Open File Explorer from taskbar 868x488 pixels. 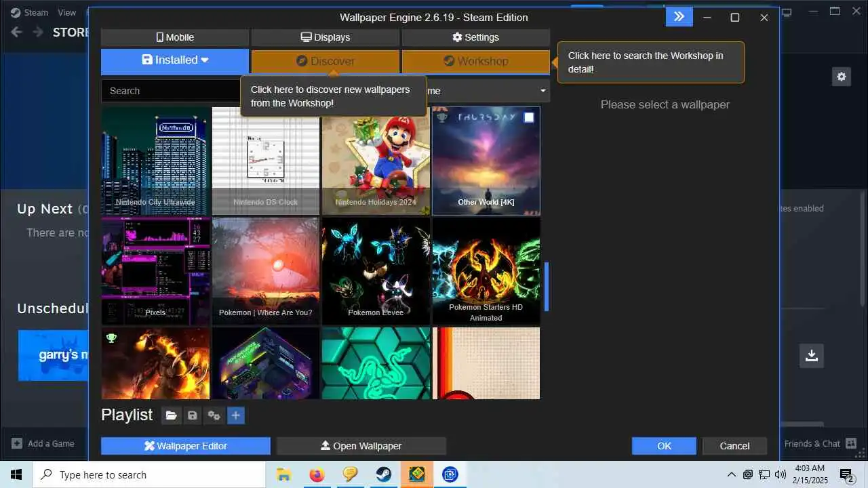point(284,474)
